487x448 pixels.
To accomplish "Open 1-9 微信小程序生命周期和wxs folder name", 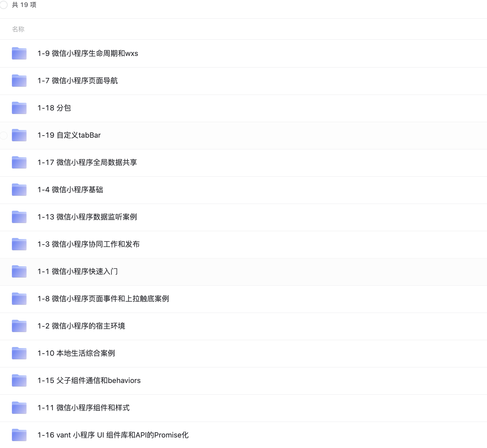I will click(x=88, y=53).
